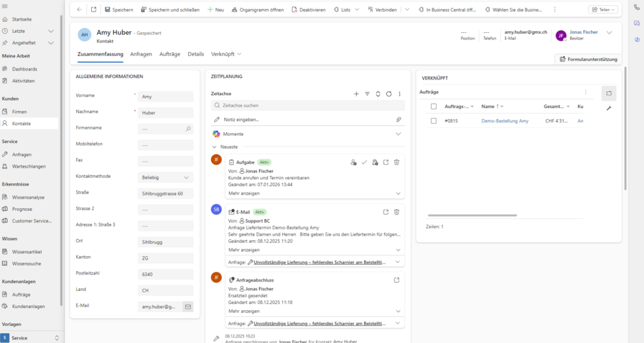The width and height of the screenshot is (644, 343).
Task: Click Mehr anzeigen on the Aufgabe card
Action: [244, 193]
